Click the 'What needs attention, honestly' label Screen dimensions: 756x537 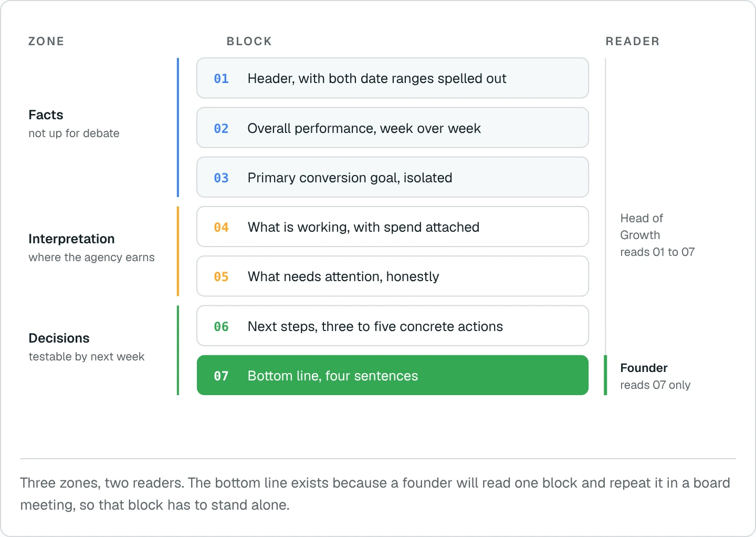pos(343,276)
